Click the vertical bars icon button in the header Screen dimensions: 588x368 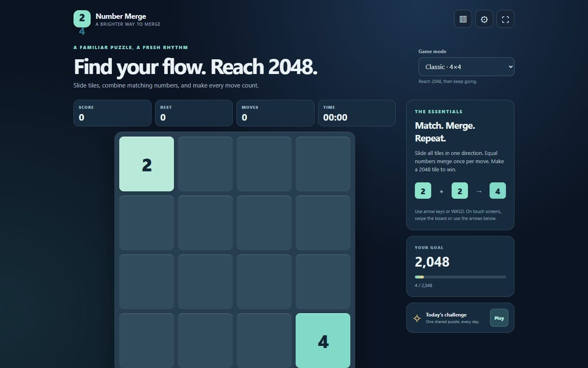[463, 19]
